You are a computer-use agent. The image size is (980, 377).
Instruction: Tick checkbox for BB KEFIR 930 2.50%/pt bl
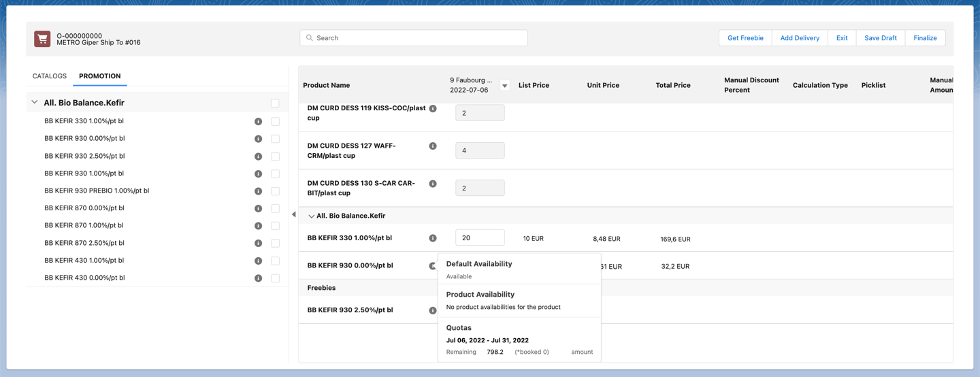coord(275,157)
